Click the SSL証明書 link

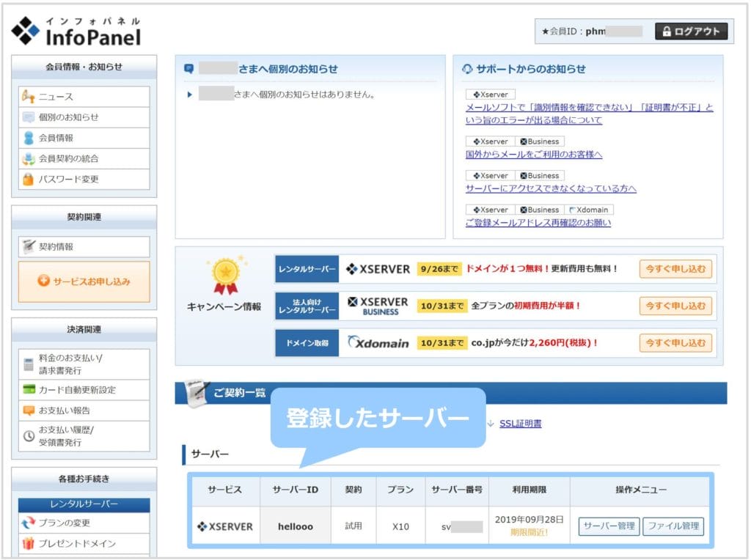[520, 424]
